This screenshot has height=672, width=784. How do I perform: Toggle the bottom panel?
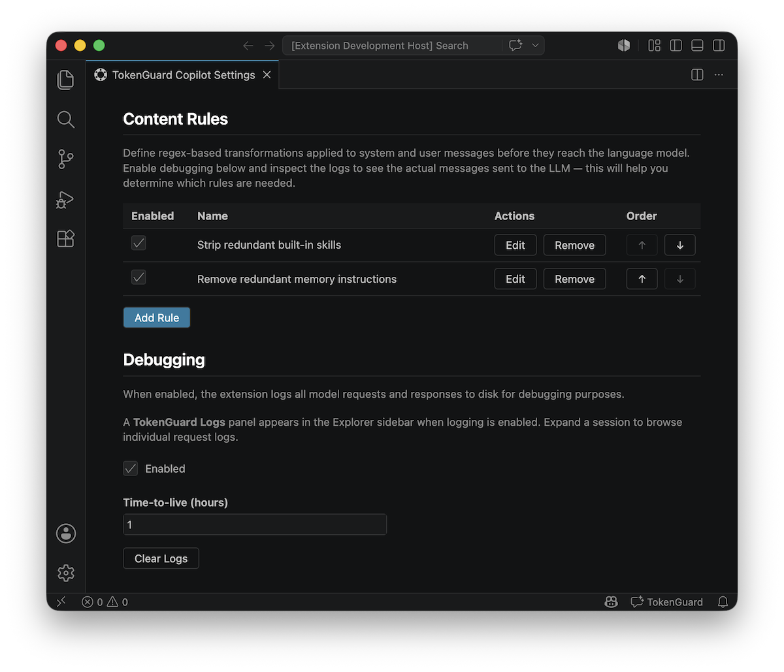click(x=697, y=45)
